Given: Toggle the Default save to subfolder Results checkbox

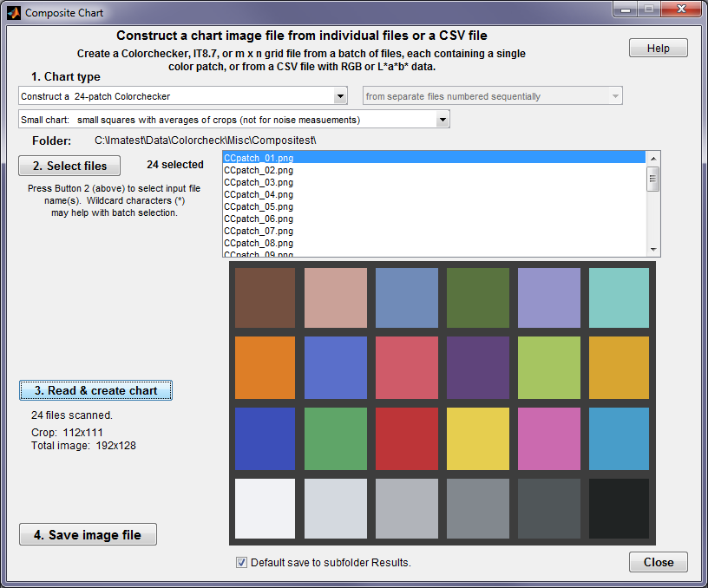Looking at the screenshot, I should coord(241,562).
